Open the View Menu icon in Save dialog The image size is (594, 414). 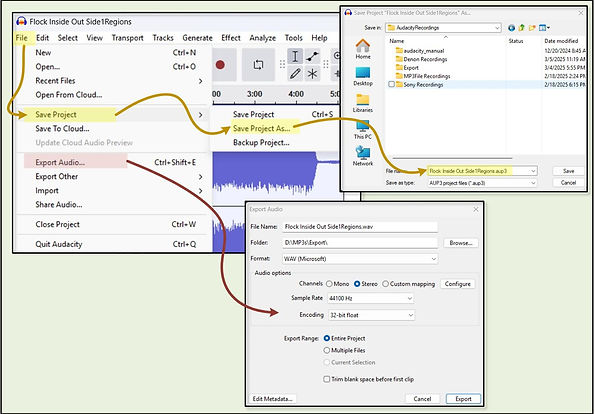click(x=544, y=28)
